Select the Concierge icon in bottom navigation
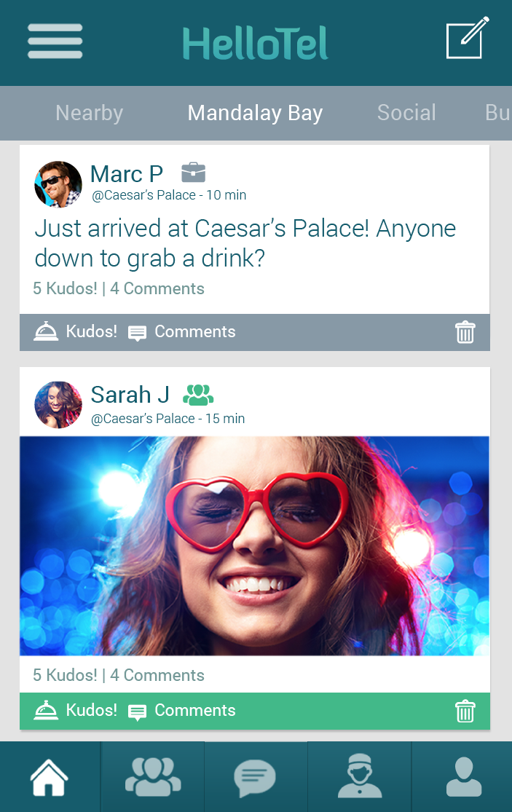The height and width of the screenshot is (812, 512). tap(358, 777)
